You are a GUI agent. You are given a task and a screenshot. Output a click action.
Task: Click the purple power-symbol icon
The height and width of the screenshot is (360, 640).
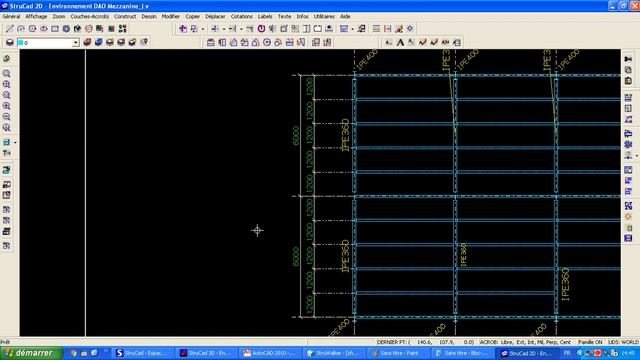[261, 29]
